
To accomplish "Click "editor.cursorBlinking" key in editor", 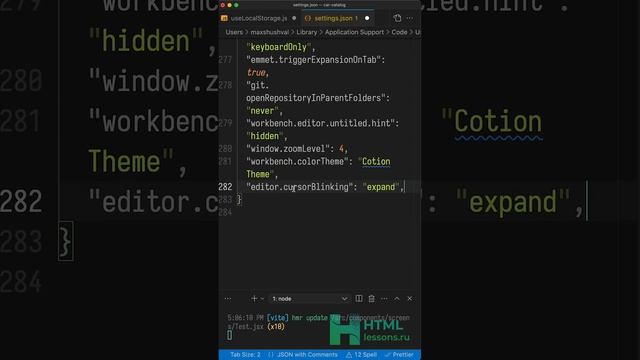I will click(x=299, y=187).
